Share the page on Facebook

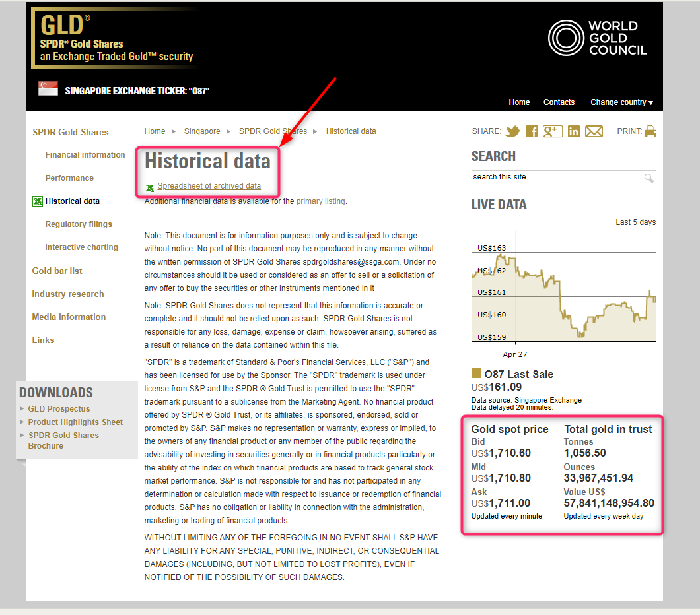pyautogui.click(x=532, y=131)
